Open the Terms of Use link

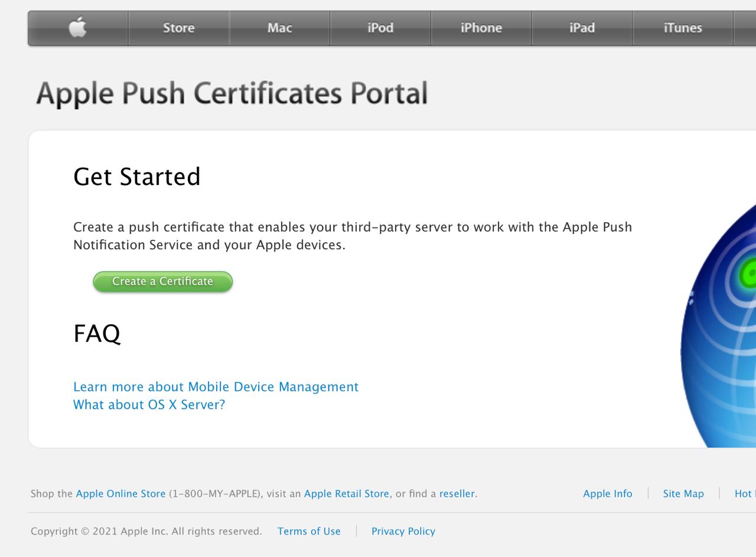[309, 531]
